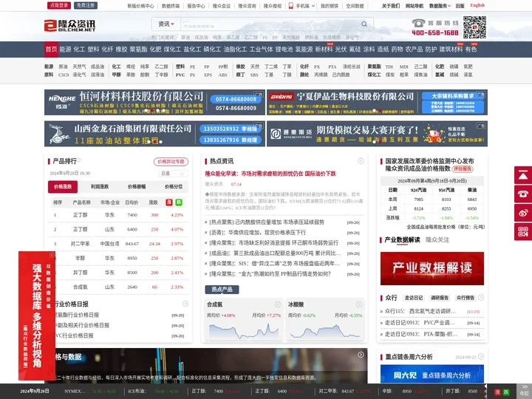Switch to the 隆众关注 tab
Image resolution: width=532 pixels, height=399 pixels.
437,240
